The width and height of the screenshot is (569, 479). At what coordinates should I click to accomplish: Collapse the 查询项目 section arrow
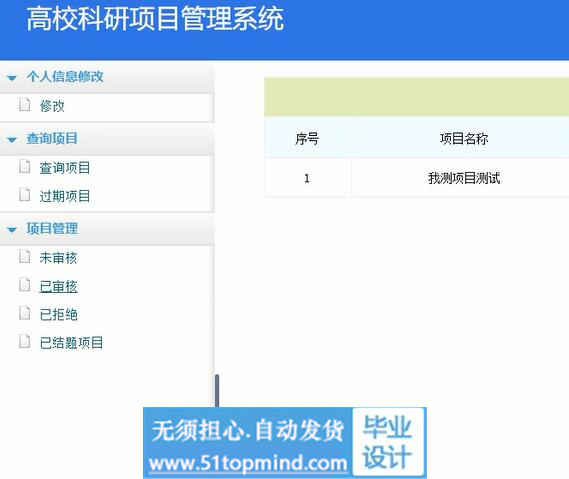click(x=12, y=139)
